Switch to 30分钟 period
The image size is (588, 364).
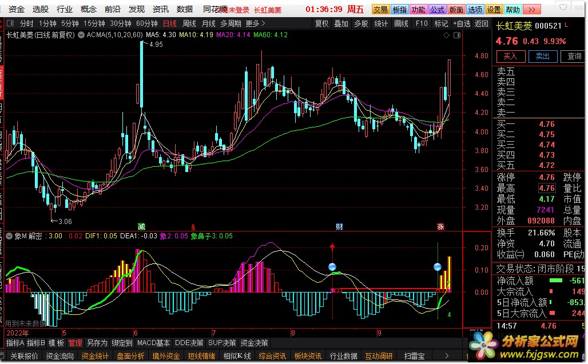[x=121, y=23]
